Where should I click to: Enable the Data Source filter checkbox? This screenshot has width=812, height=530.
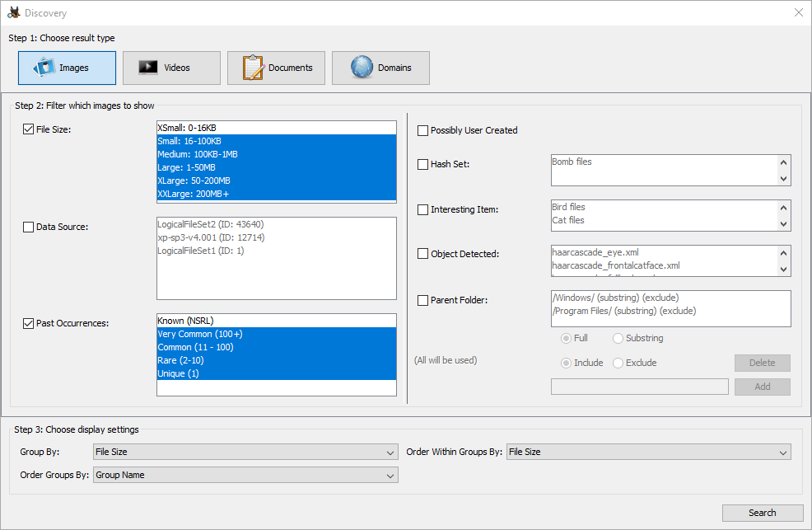29,227
